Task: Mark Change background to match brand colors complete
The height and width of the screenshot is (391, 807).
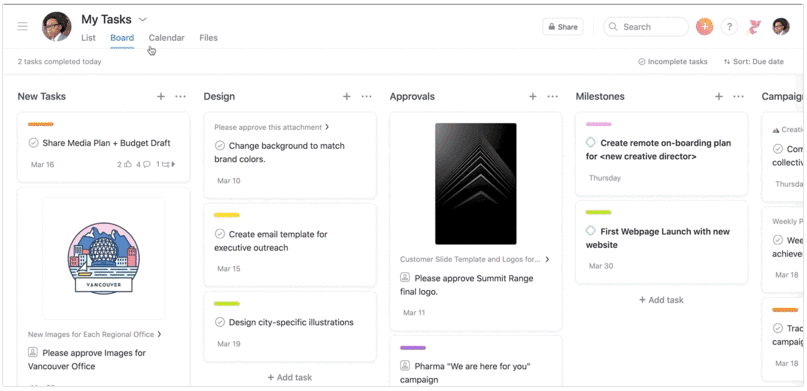Action: point(220,146)
